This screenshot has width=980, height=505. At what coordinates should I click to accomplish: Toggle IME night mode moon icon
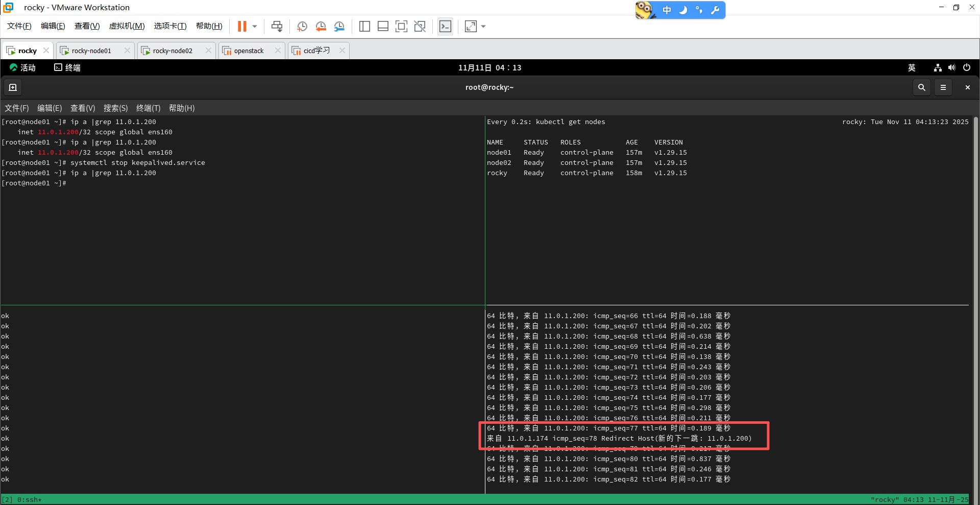(x=683, y=10)
